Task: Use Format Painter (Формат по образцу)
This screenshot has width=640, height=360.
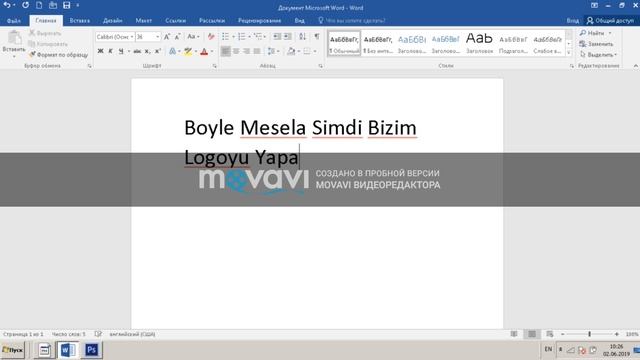Action: tap(58, 54)
